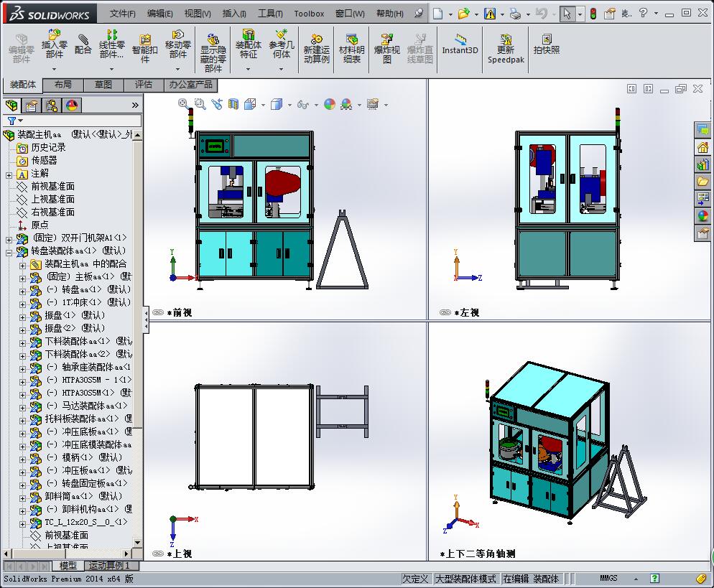
Task: Expand the 振盘<1> node
Action: point(22,317)
